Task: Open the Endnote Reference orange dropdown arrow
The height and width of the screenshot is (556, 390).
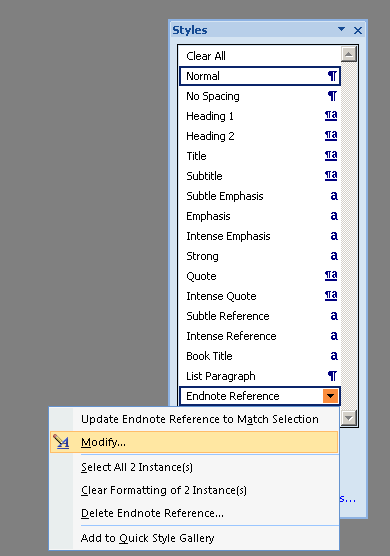Action: click(x=330, y=396)
